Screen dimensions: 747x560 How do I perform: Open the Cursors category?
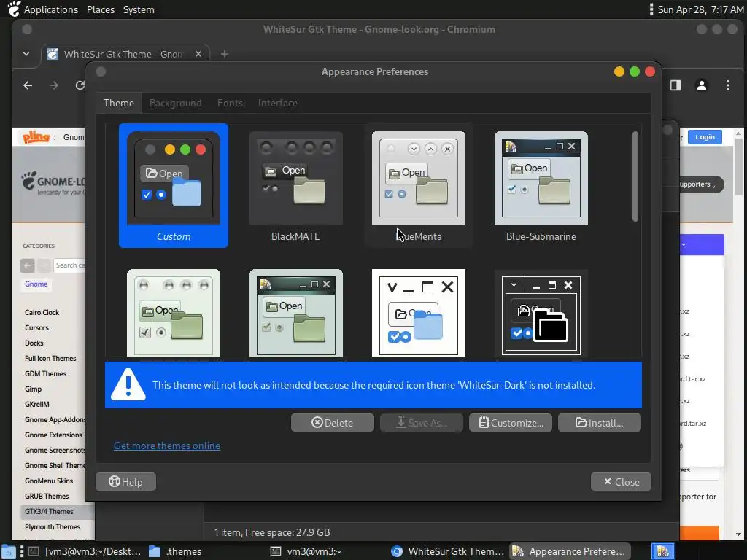coord(36,327)
